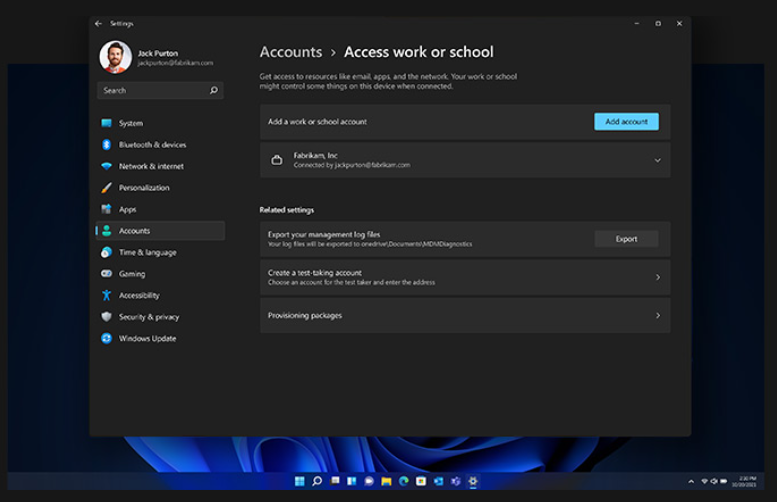Click the System icon in the sidebar
Screen dimensions: 777x502
tap(107, 123)
